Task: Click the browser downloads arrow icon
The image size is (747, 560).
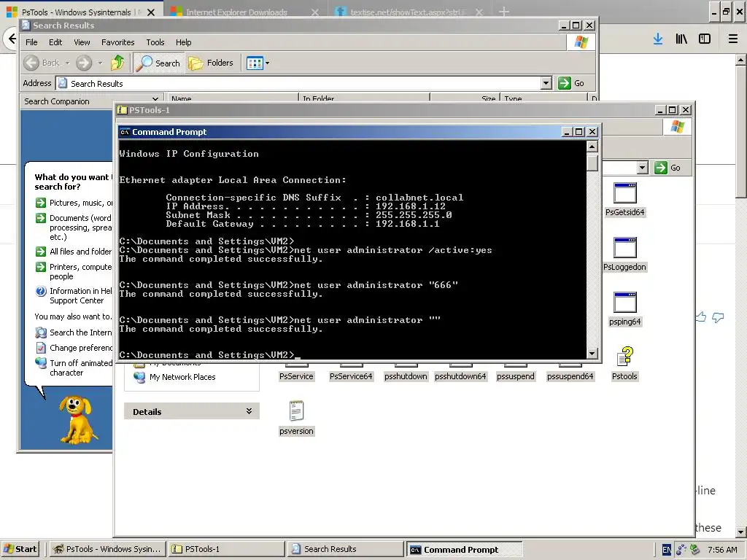Action: tap(658, 39)
